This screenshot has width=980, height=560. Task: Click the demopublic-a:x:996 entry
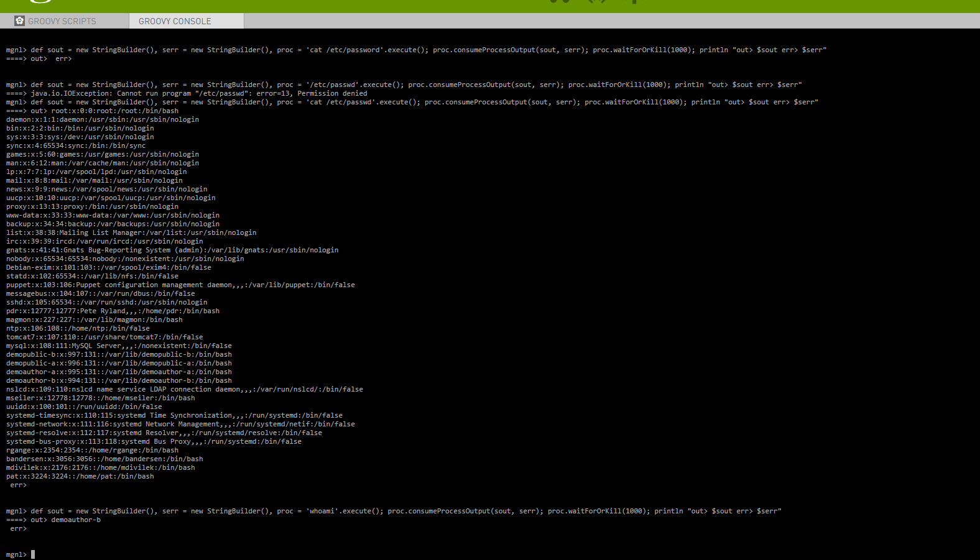[x=119, y=363]
